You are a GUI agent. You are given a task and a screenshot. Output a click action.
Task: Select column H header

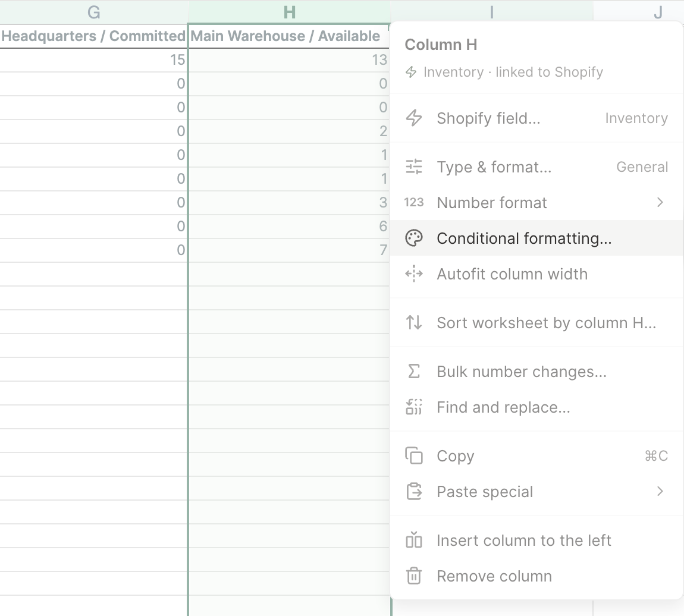[x=289, y=12]
